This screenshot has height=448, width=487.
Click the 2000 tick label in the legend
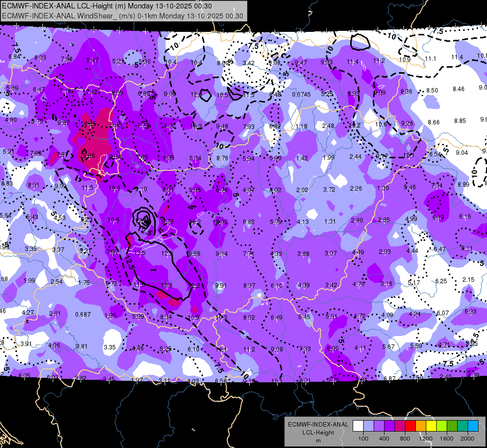tap(468, 439)
